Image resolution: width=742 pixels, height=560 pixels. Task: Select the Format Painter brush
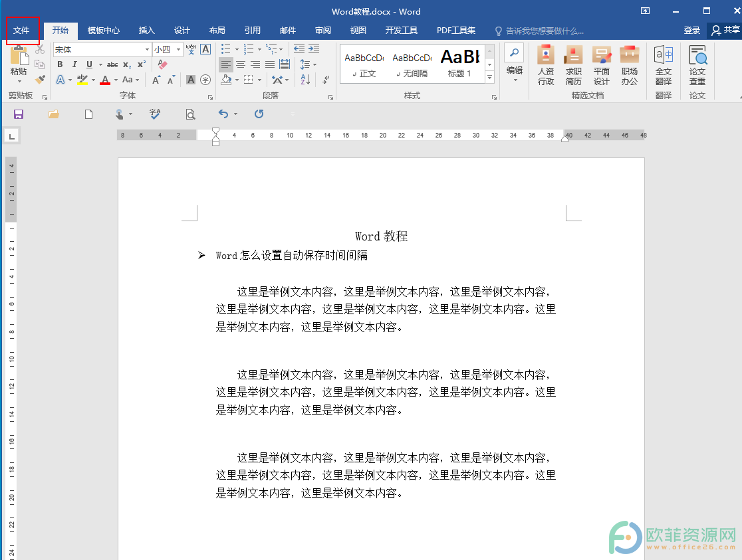[x=40, y=79]
